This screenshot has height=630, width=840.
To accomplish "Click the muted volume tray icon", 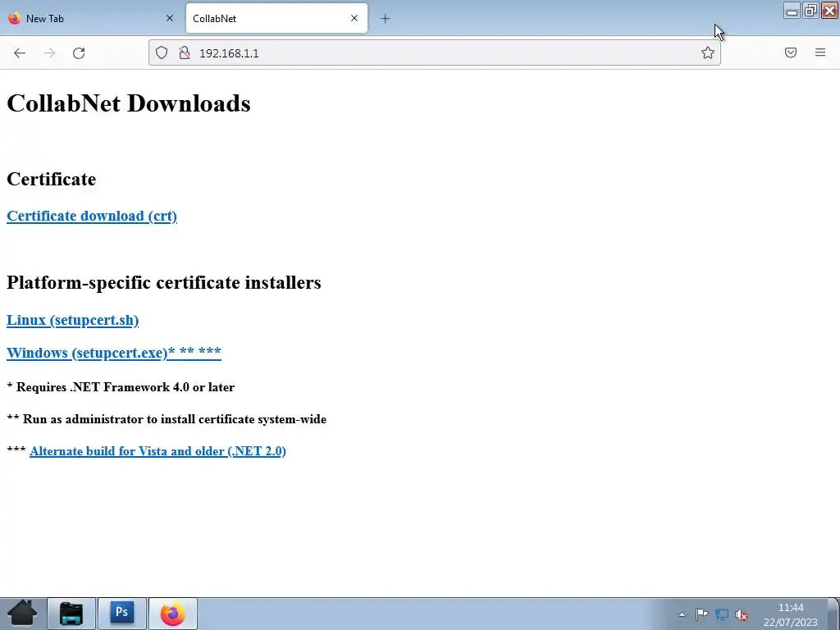I will tap(742, 614).
